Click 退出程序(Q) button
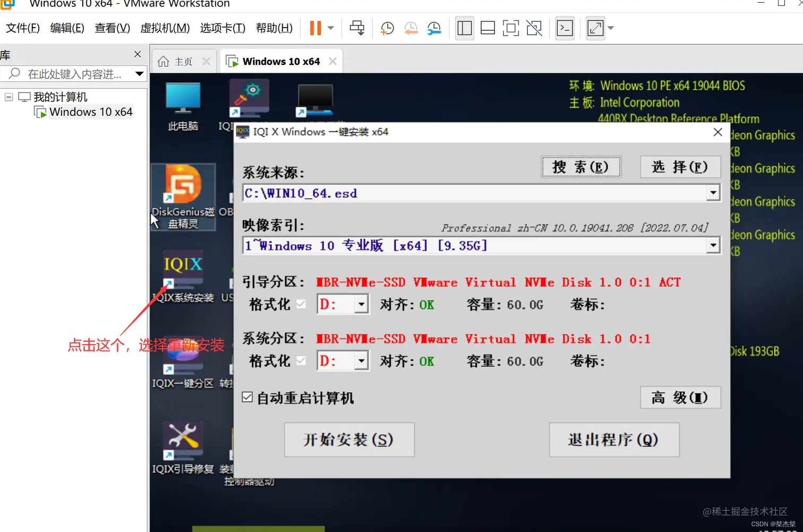Viewport: 803px width, 532px height. tap(614, 440)
